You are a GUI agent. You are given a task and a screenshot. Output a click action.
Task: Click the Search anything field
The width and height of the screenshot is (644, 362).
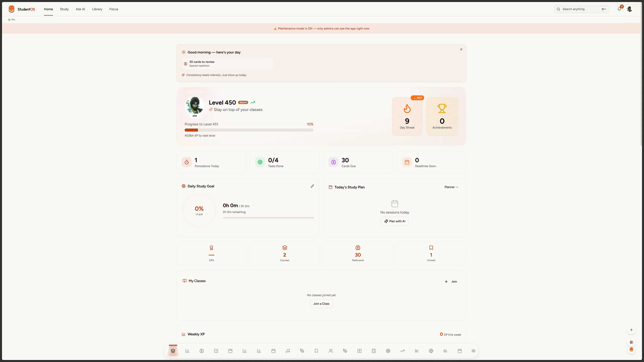point(581,9)
